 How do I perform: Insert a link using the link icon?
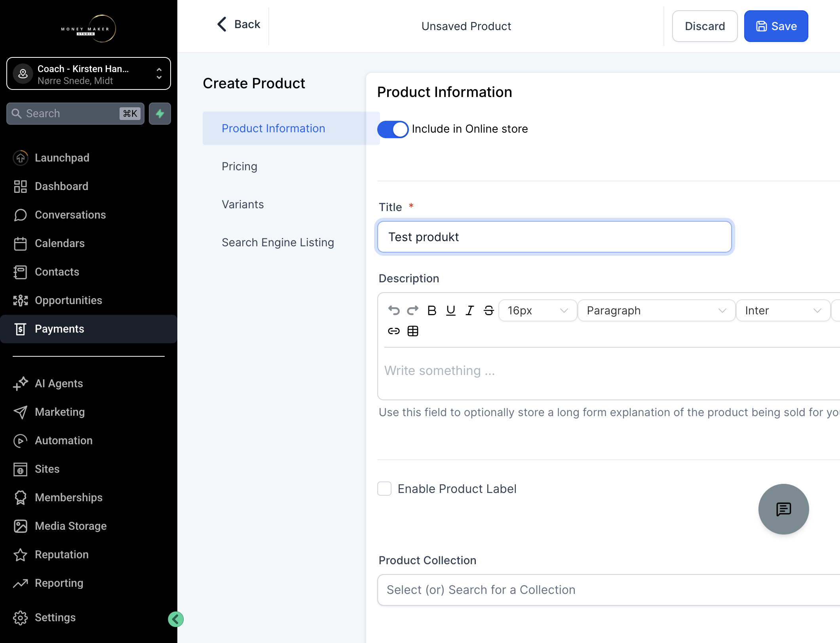394,331
